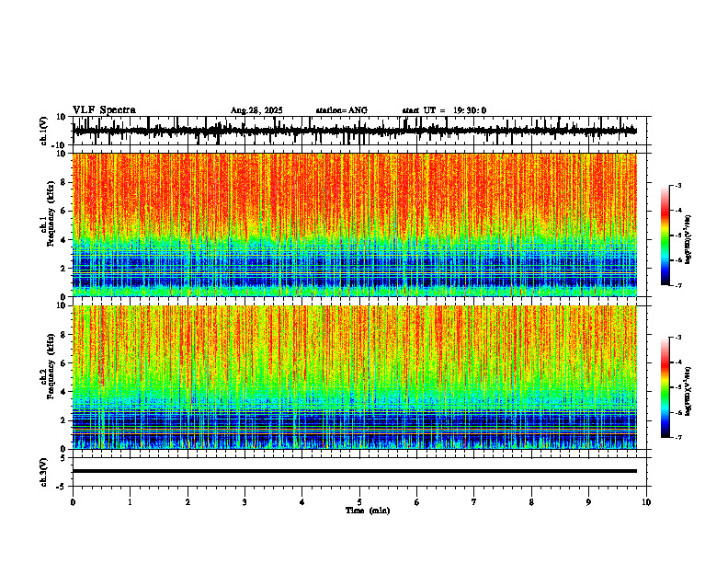Click the time-axis tick label "5"
Viewport: 728px width, 563px height.
pos(359,502)
